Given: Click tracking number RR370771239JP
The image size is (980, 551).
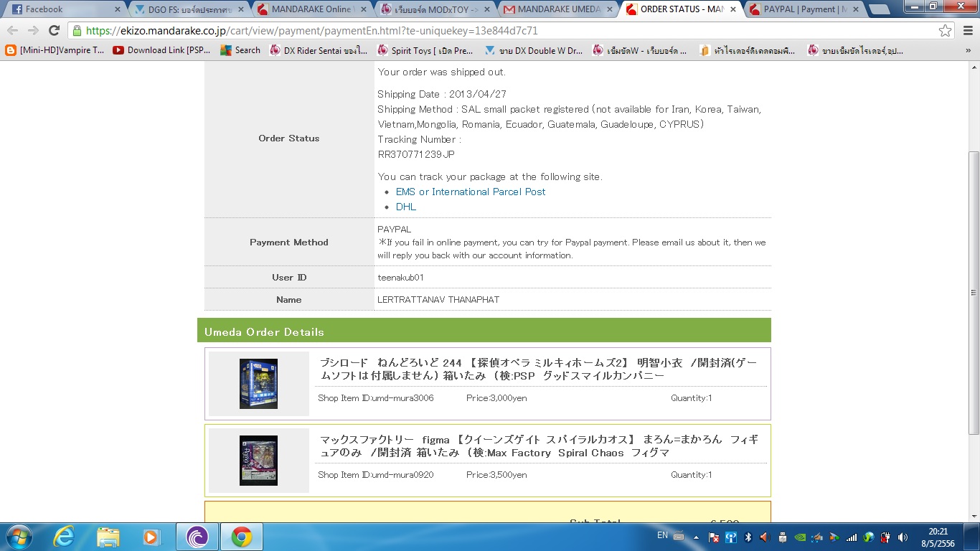Looking at the screenshot, I should (x=416, y=154).
